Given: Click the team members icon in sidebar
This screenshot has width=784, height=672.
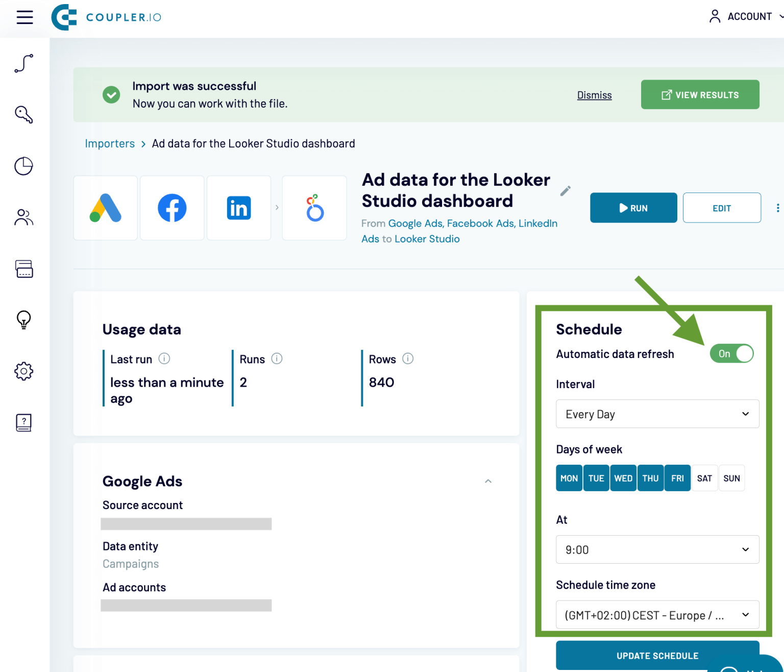Looking at the screenshot, I should tap(23, 218).
